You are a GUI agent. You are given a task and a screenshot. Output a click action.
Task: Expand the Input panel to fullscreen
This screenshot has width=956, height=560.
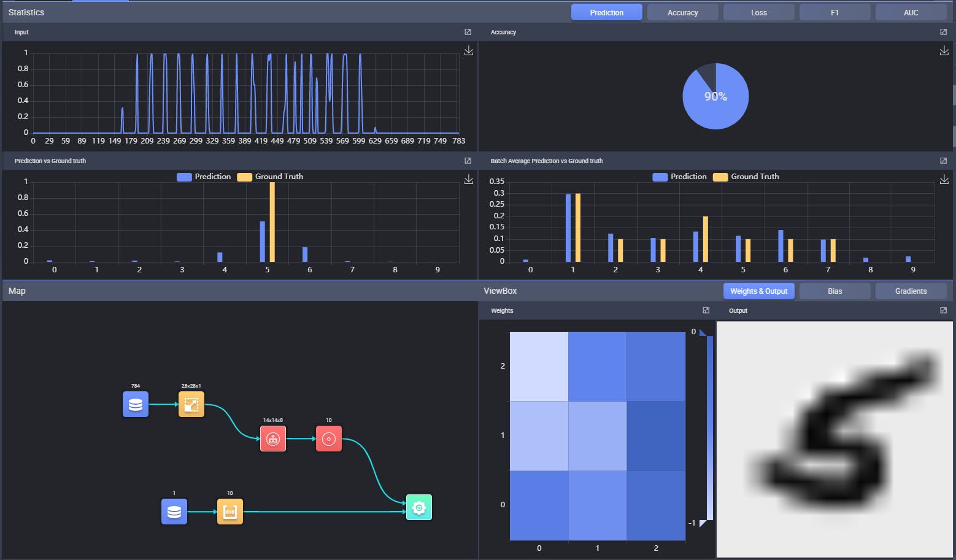tap(468, 32)
